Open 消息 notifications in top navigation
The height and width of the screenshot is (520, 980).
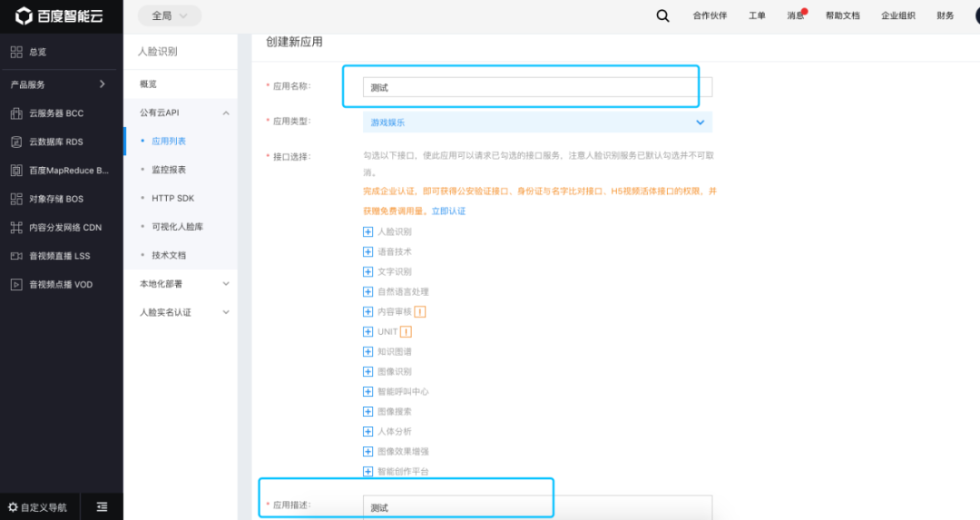796,15
